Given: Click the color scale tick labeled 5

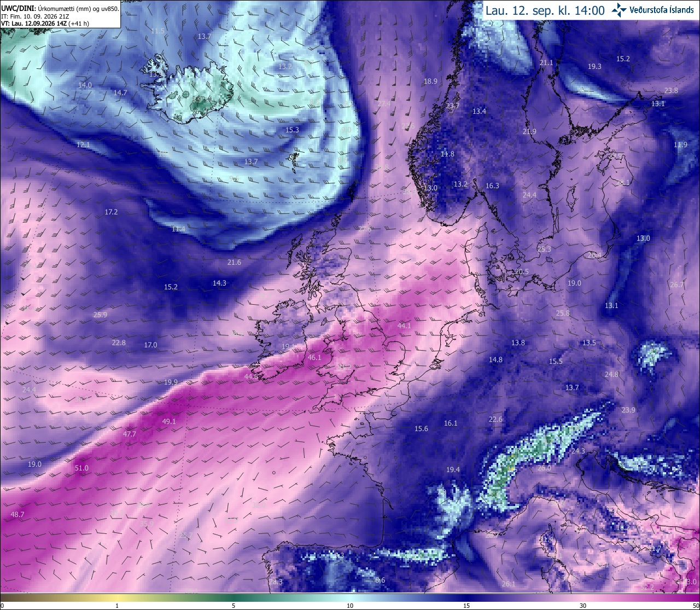Looking at the screenshot, I should pyautogui.click(x=234, y=606).
